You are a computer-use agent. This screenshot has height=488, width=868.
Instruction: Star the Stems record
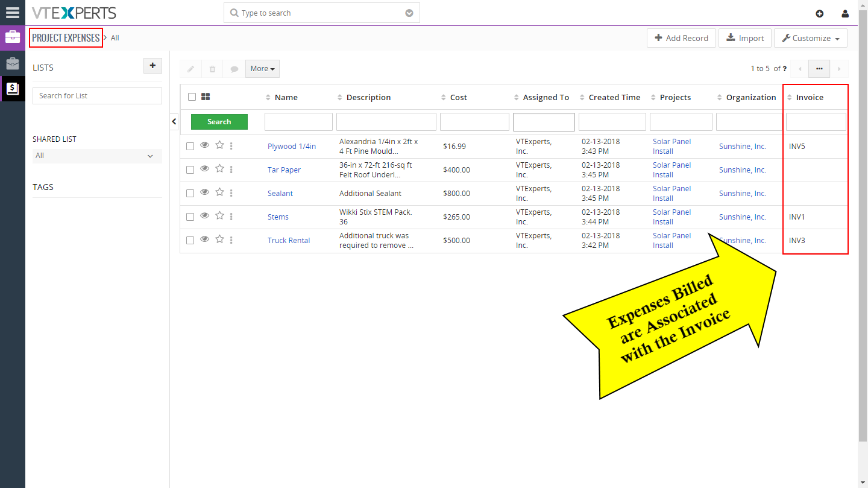219,215
